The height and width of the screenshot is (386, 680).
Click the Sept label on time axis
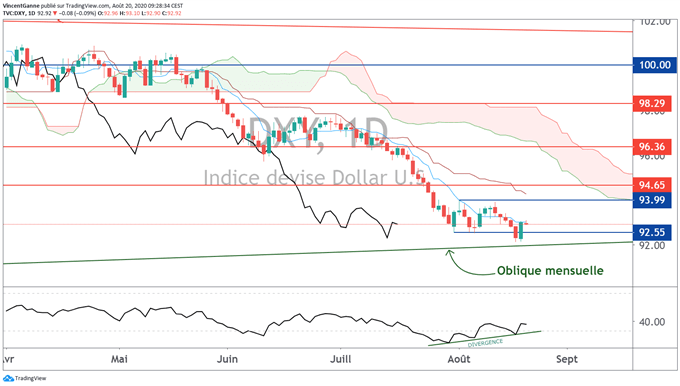(x=567, y=359)
